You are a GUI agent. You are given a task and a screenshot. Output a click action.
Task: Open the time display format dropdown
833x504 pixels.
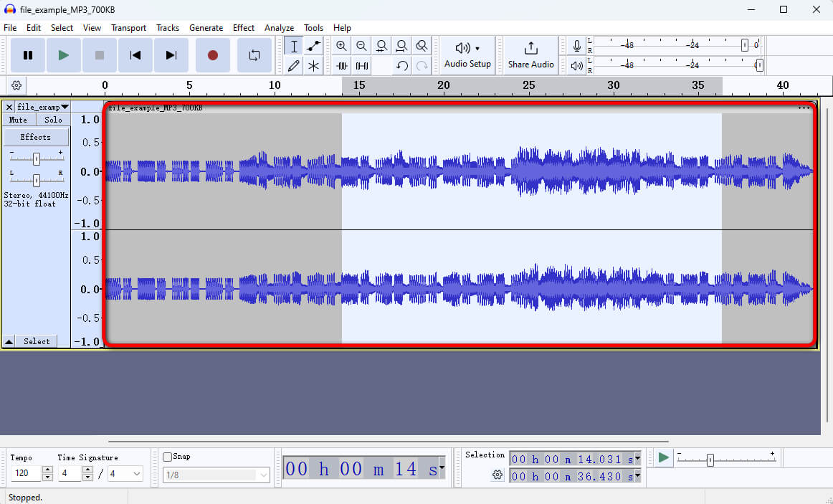point(442,467)
